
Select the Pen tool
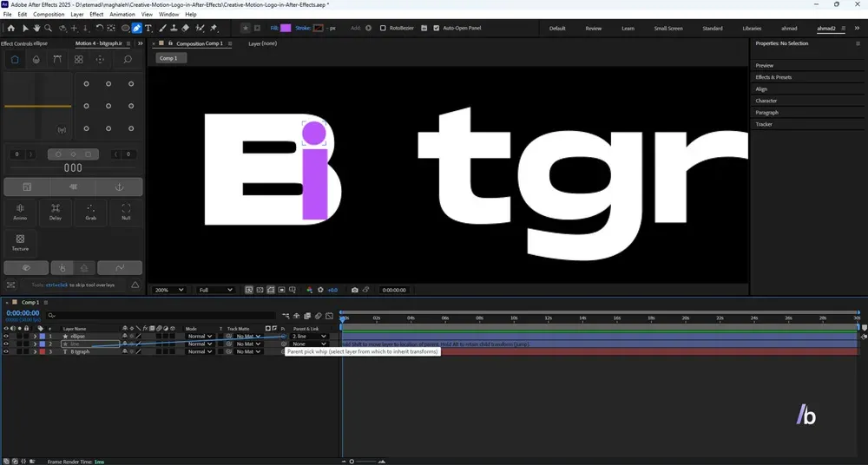tap(137, 29)
